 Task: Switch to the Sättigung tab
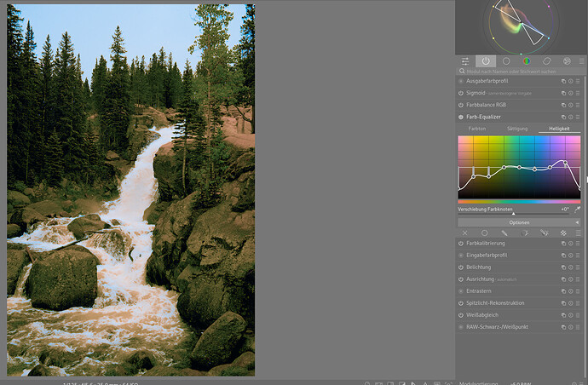tap(517, 128)
